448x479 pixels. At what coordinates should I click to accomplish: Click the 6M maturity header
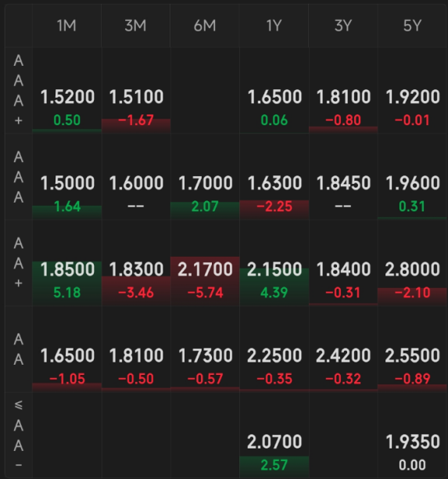205,26
